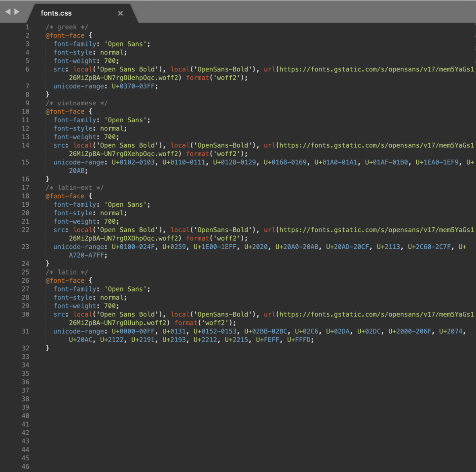The image size is (476, 472).
Task: Click line number 32 in the gutter
Action: click(x=25, y=348)
